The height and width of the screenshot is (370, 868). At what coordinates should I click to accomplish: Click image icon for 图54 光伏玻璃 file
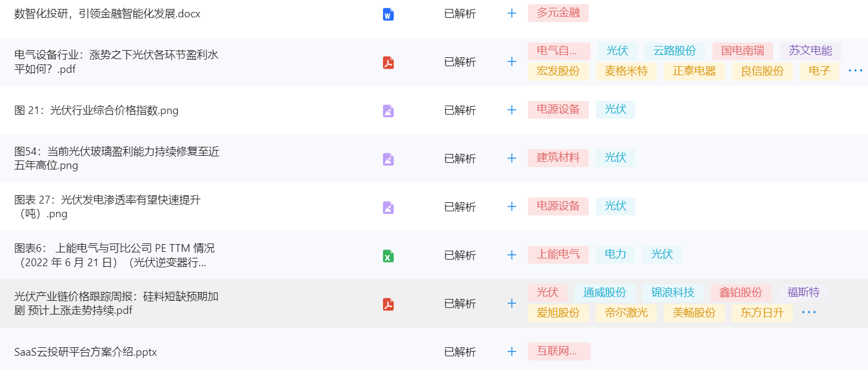[x=388, y=159]
